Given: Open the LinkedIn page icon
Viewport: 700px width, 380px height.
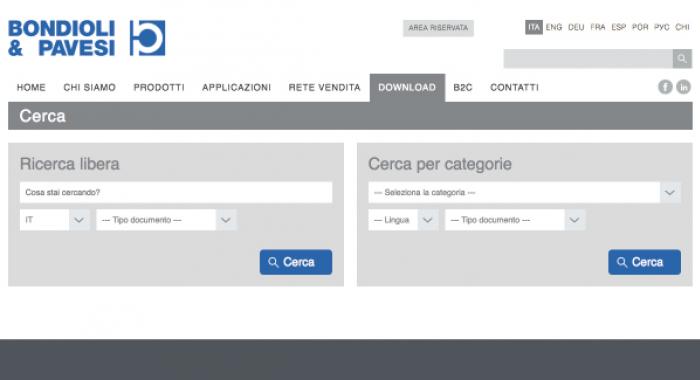Looking at the screenshot, I should tap(683, 87).
